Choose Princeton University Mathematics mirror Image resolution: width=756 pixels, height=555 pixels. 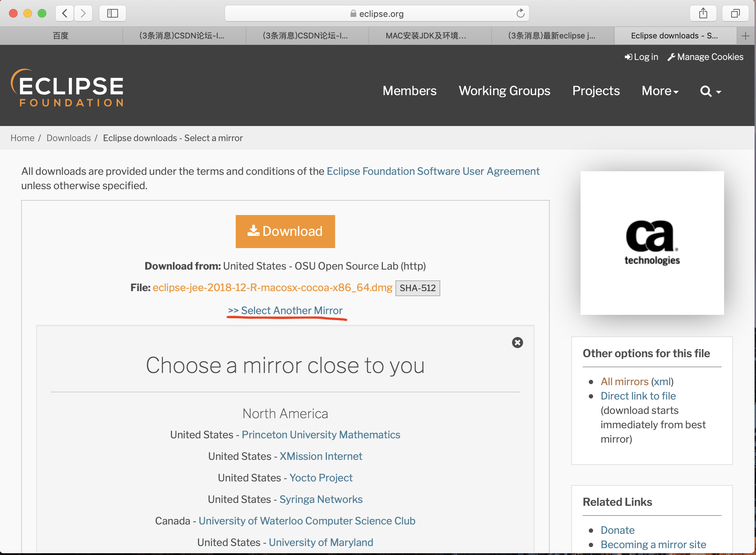point(321,434)
